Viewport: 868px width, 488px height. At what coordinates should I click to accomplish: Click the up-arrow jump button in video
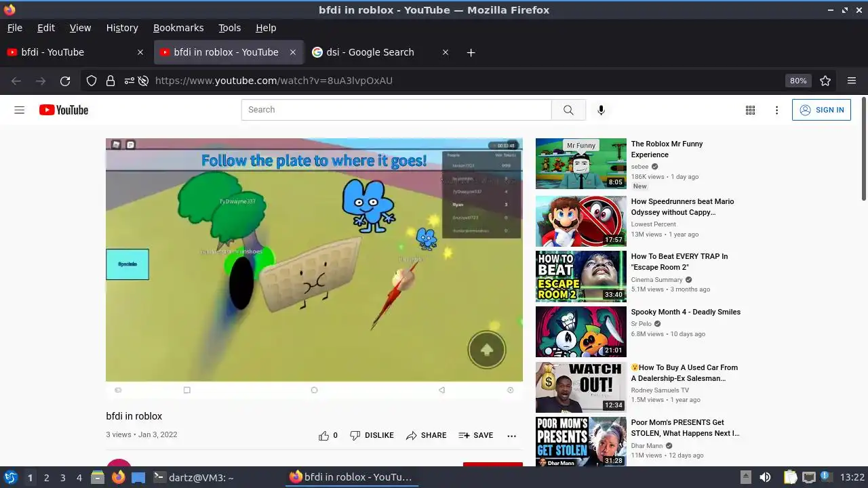pos(486,350)
